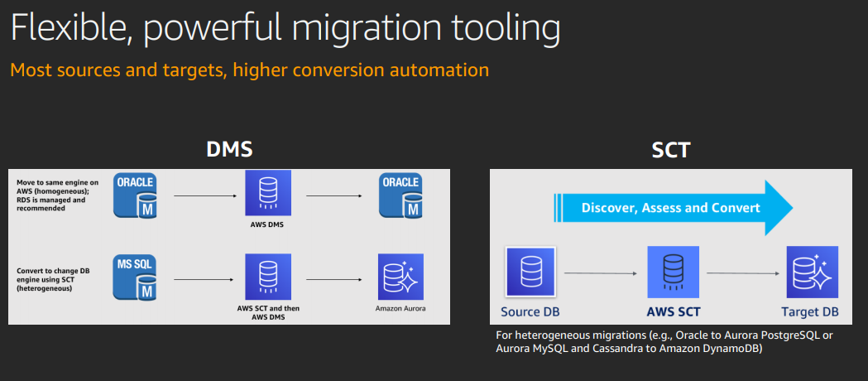Image resolution: width=868 pixels, height=381 pixels.
Task: Click the destination Oracle icon after AWS DMS
Action: click(x=401, y=195)
